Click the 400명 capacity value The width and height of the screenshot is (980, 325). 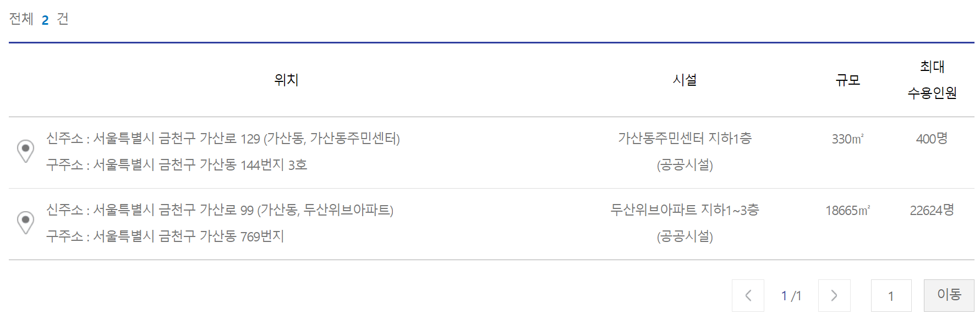(933, 139)
